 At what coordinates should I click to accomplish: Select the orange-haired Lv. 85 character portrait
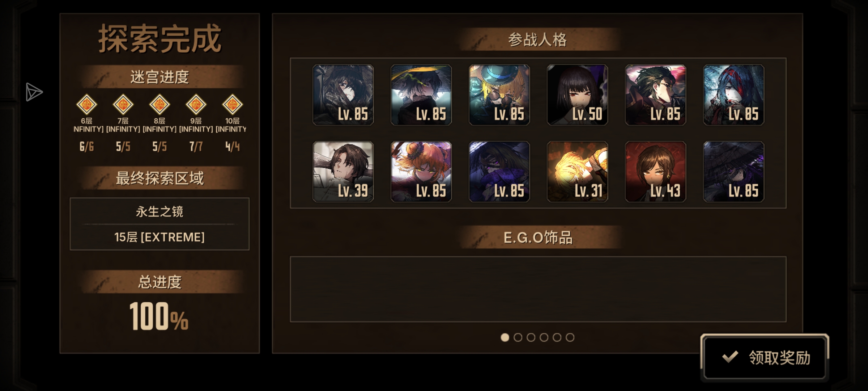(x=421, y=172)
